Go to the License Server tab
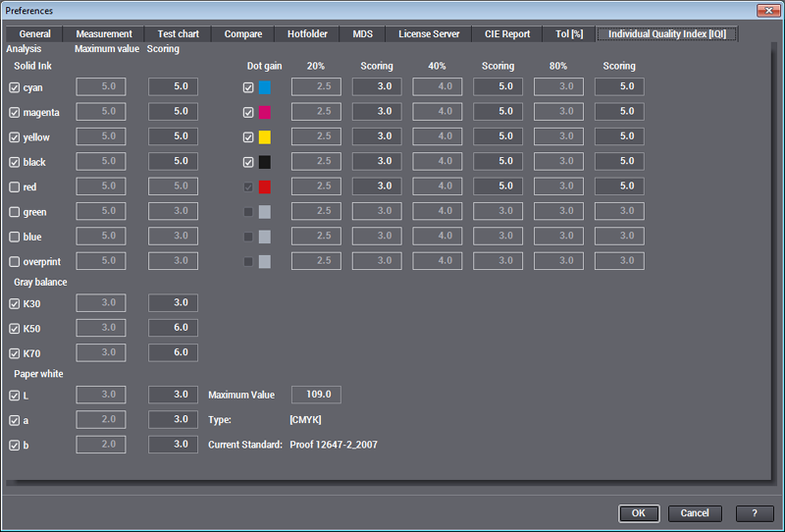785x532 pixels. click(x=429, y=34)
